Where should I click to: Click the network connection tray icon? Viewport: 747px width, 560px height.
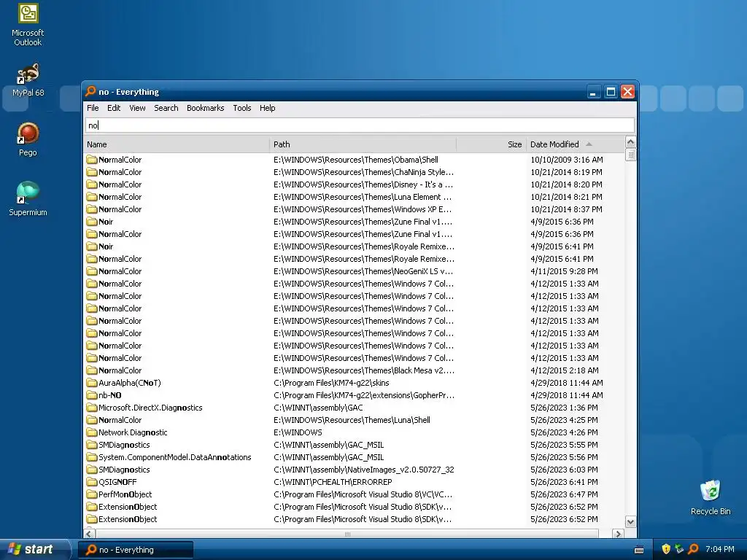click(x=679, y=549)
